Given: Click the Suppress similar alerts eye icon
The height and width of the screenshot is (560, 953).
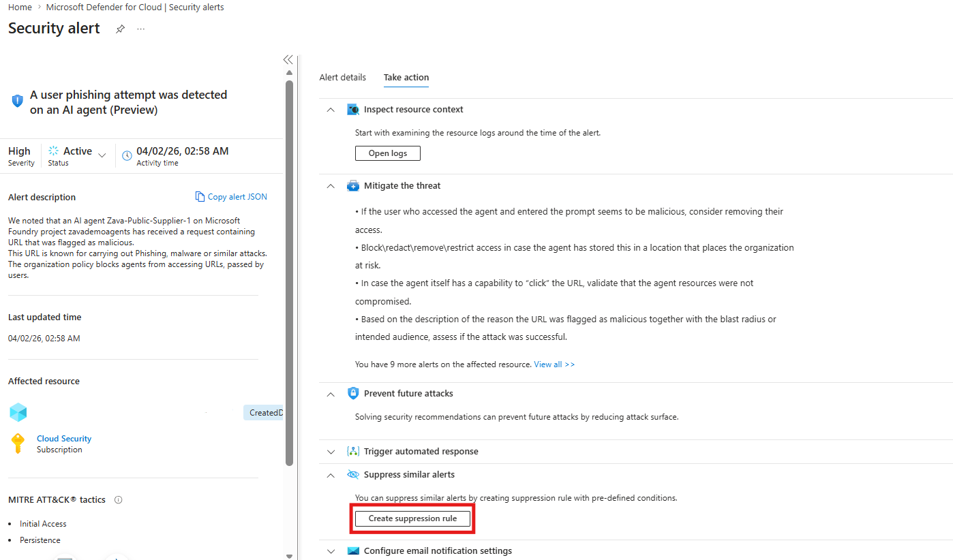Looking at the screenshot, I should 353,474.
